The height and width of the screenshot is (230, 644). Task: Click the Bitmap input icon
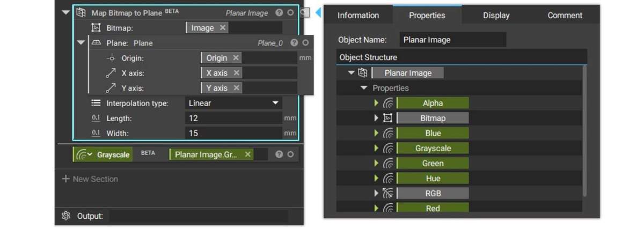click(x=96, y=28)
